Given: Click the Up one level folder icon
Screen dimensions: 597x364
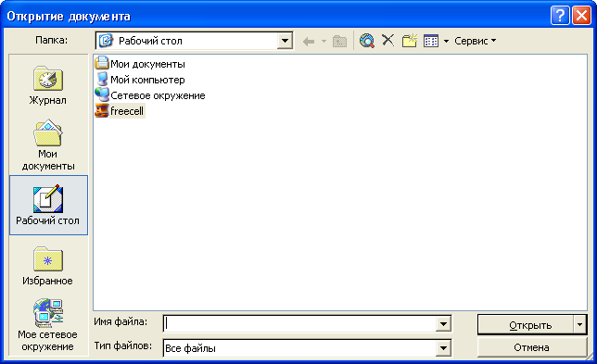Looking at the screenshot, I should [x=339, y=41].
